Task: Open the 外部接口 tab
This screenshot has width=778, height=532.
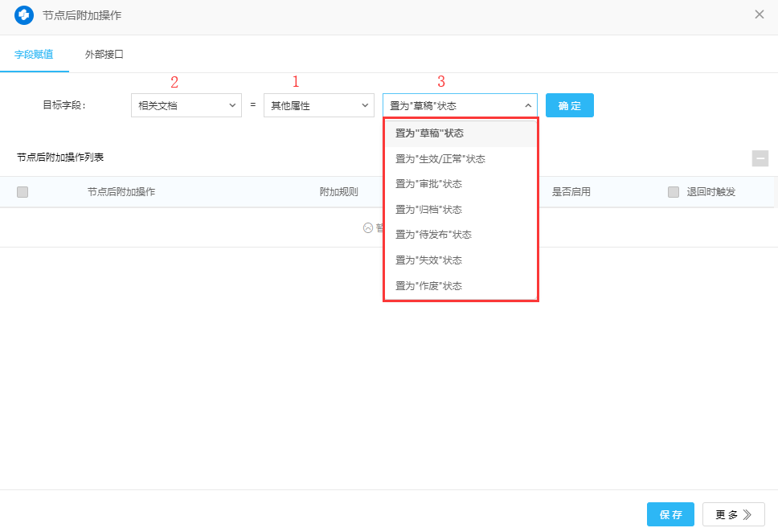Action: [x=104, y=55]
